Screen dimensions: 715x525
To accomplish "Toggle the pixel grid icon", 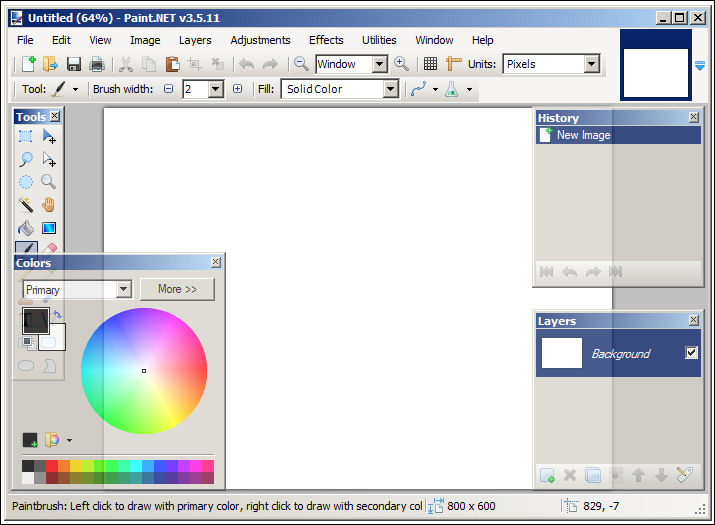I will click(430, 63).
